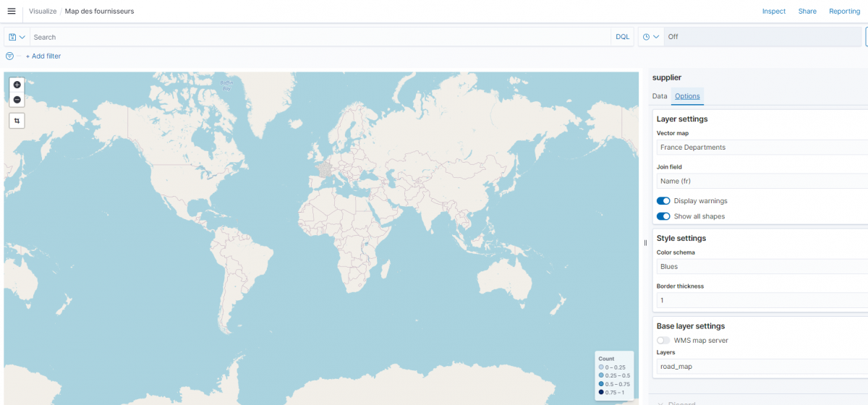Image resolution: width=868 pixels, height=405 pixels.
Task: Select the Options tab
Action: (687, 96)
